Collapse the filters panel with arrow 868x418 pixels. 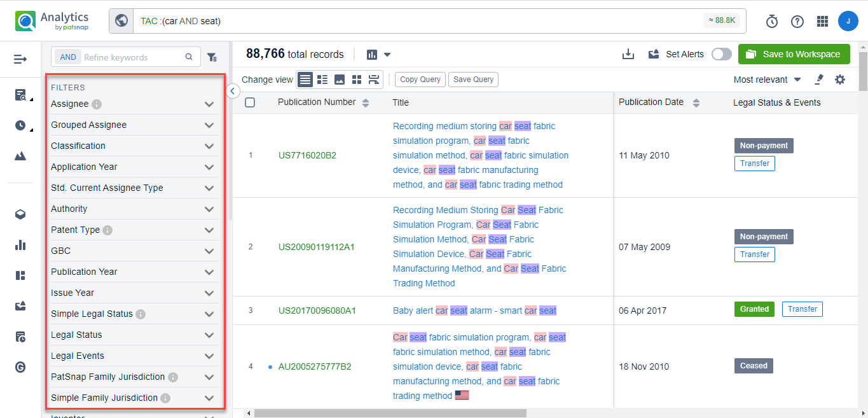(x=232, y=91)
